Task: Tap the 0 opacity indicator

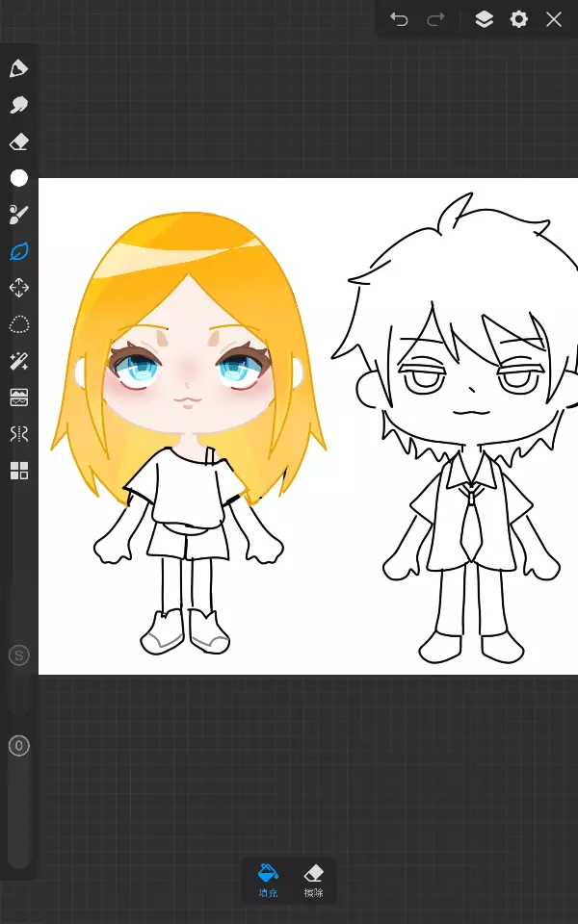Action: pos(19,746)
